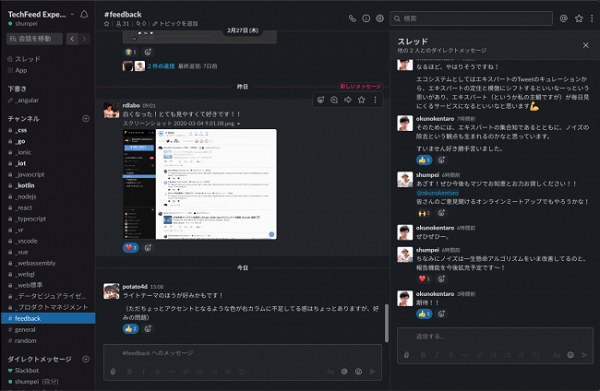Open the _kotlin channel

(x=25, y=185)
